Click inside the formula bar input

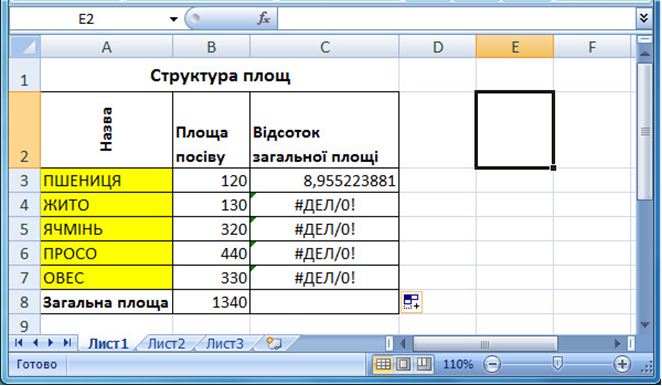[456, 19]
